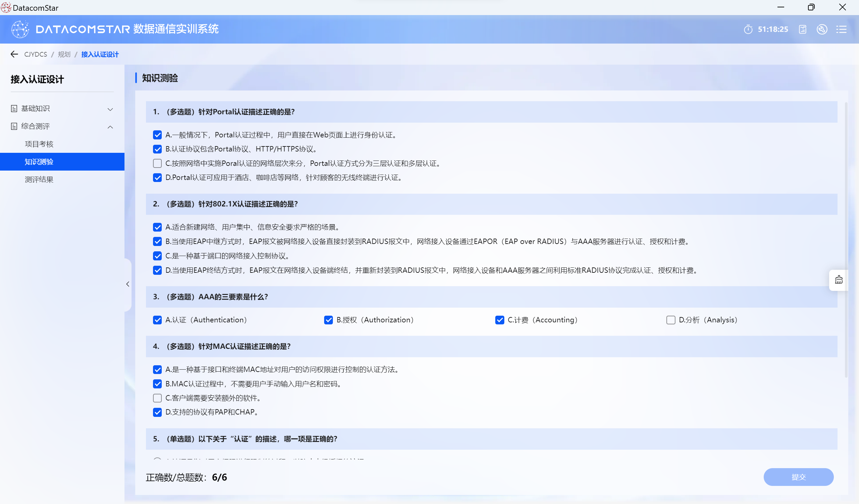Go to 规划 breadcrumb link
Image resolution: width=859 pixels, height=504 pixels.
click(64, 55)
